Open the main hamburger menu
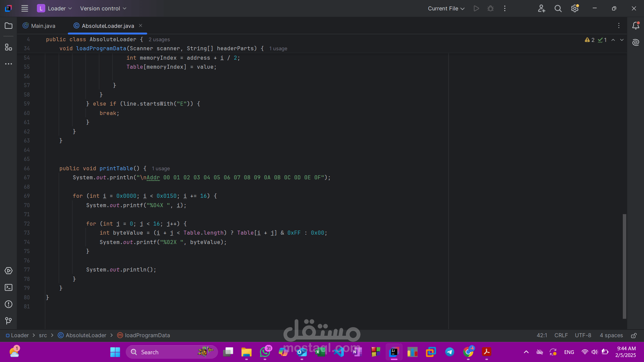 point(24,8)
